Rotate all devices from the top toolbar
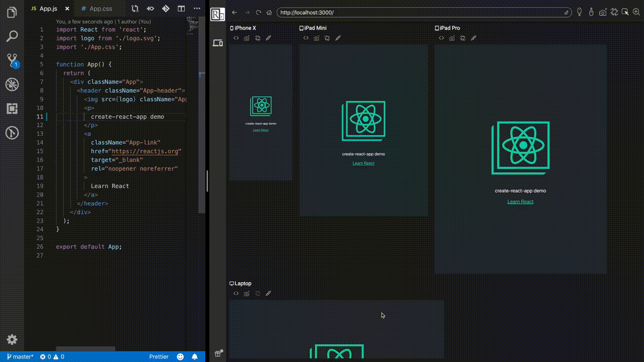Viewport: 644px width, 362px height. pos(614,12)
